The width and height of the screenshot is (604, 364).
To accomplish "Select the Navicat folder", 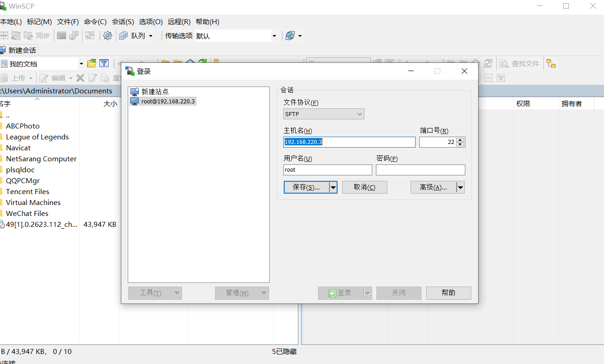I will tap(18, 148).
